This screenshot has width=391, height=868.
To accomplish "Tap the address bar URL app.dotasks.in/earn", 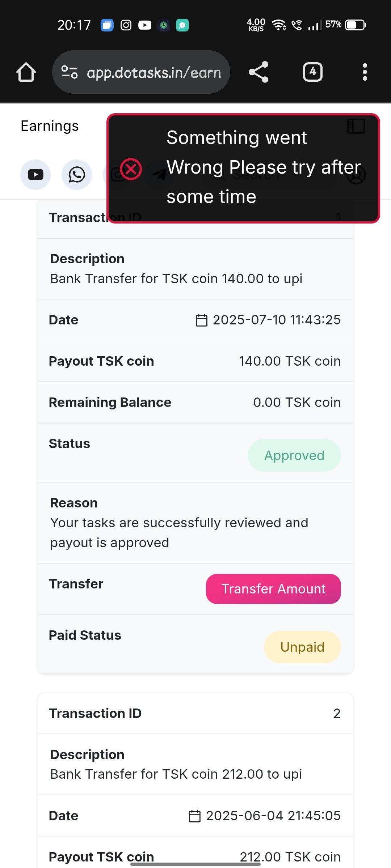I will point(154,73).
